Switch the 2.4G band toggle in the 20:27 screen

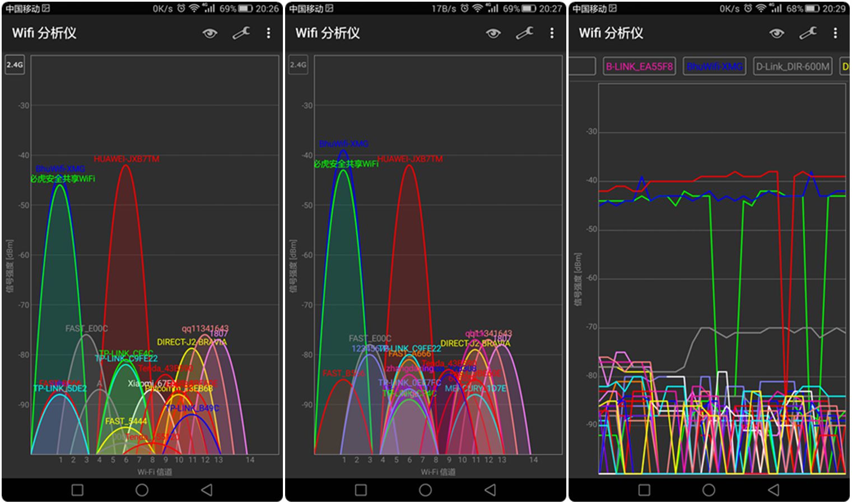tap(298, 65)
